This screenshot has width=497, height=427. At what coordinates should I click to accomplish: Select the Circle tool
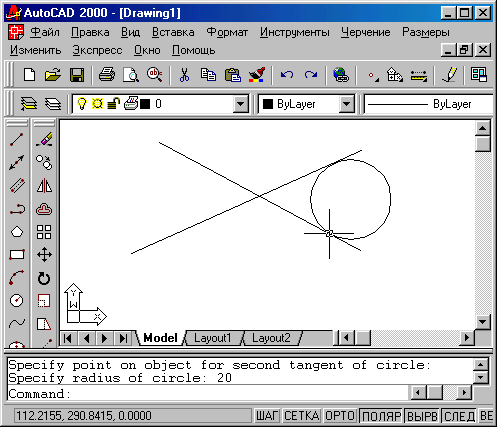(17, 301)
